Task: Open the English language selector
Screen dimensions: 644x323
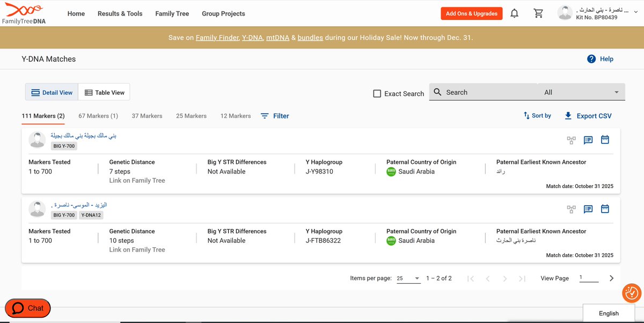Action: click(x=609, y=313)
